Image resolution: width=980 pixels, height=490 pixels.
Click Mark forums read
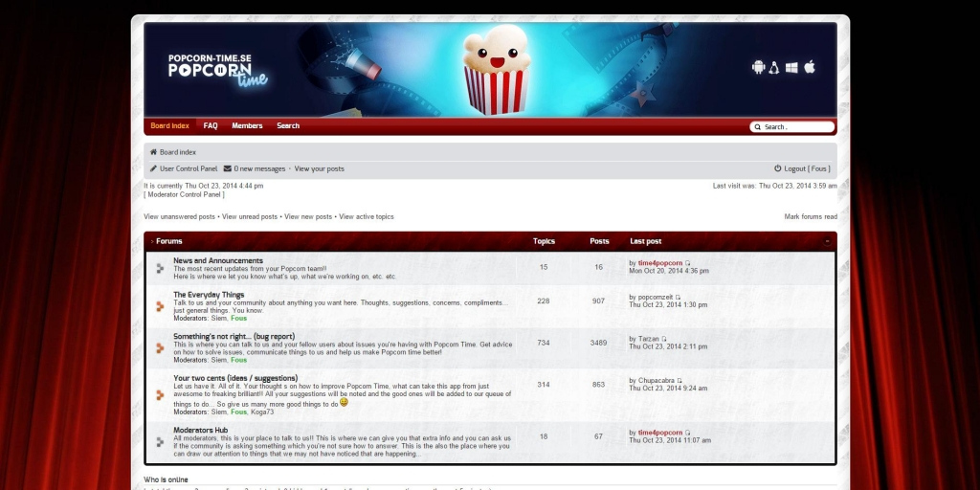tap(811, 217)
